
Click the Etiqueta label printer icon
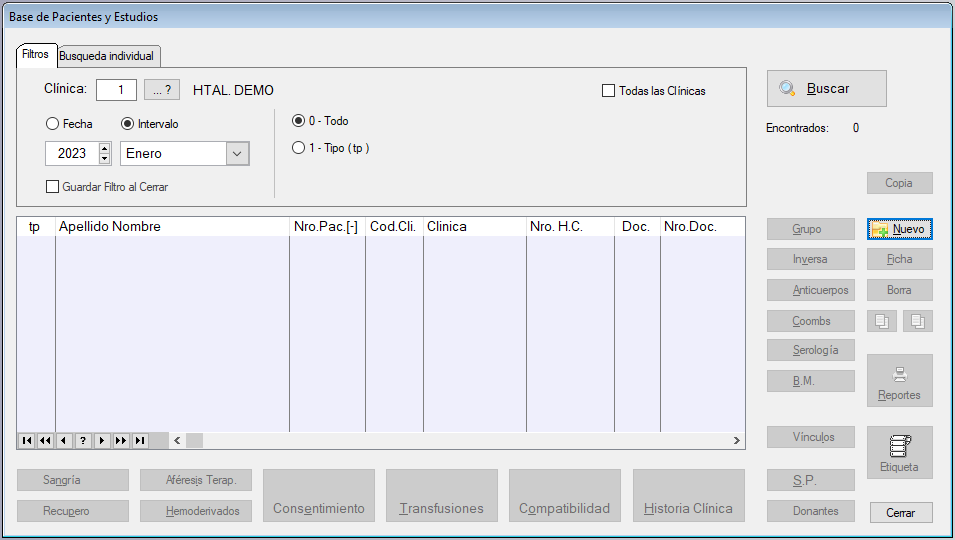click(x=899, y=452)
